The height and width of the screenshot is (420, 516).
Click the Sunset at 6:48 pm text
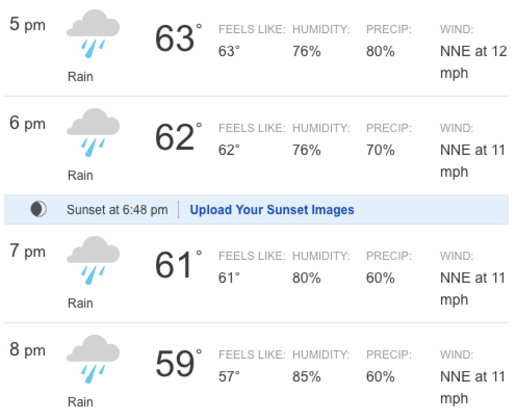point(117,209)
